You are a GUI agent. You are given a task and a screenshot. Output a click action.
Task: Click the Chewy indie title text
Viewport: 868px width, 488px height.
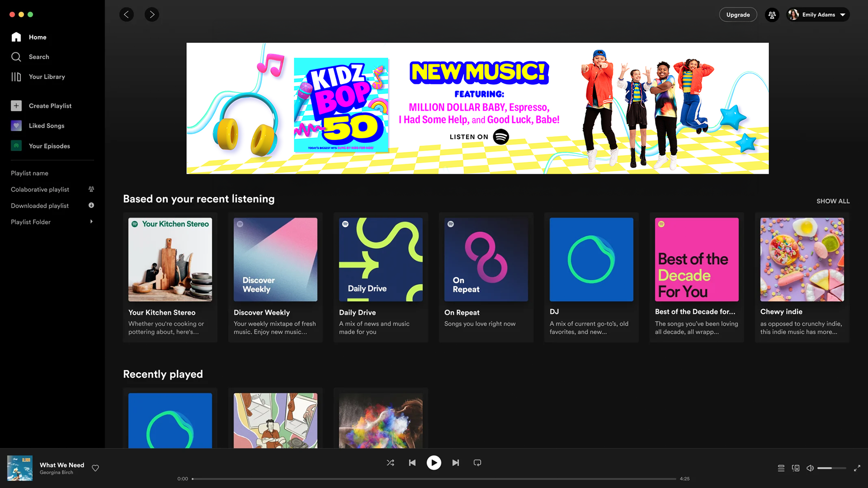781,312
